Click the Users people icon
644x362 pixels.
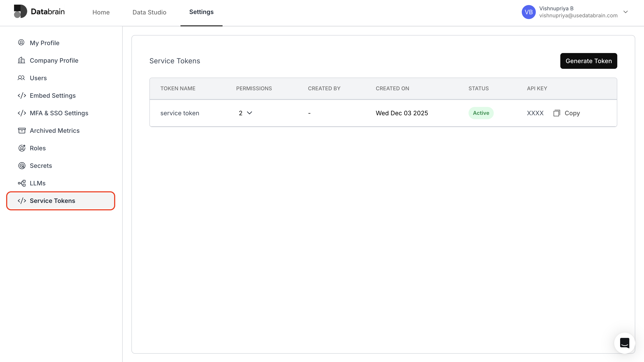point(21,78)
